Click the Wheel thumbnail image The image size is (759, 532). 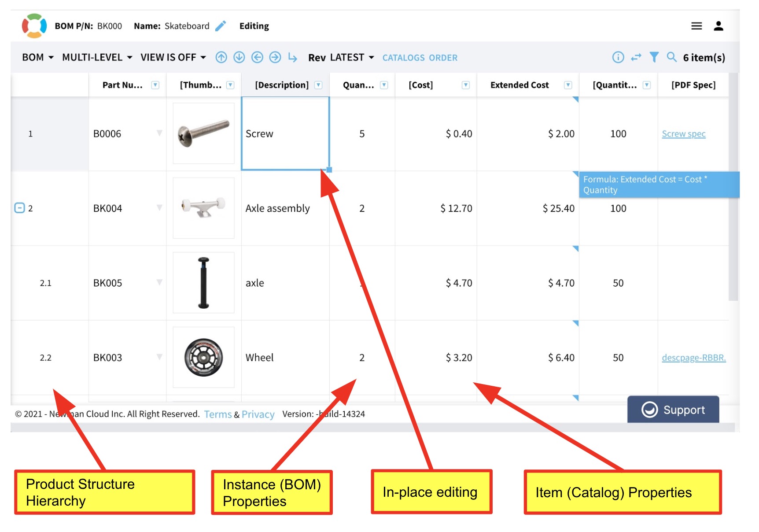(203, 357)
